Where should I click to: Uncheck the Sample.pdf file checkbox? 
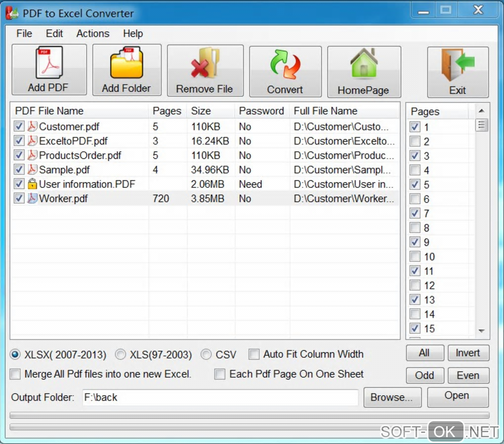(19, 170)
